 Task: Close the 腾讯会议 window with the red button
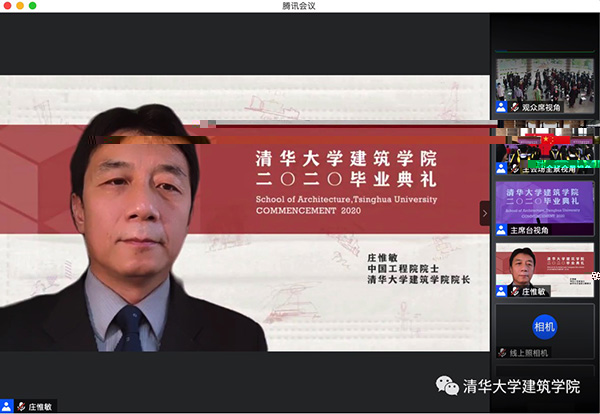(x=7, y=6)
